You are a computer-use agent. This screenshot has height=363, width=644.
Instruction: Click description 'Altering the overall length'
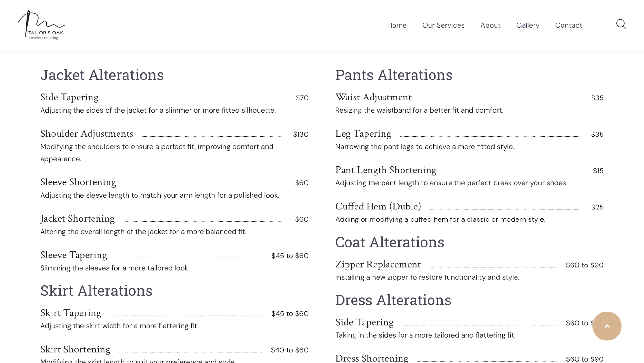click(143, 232)
